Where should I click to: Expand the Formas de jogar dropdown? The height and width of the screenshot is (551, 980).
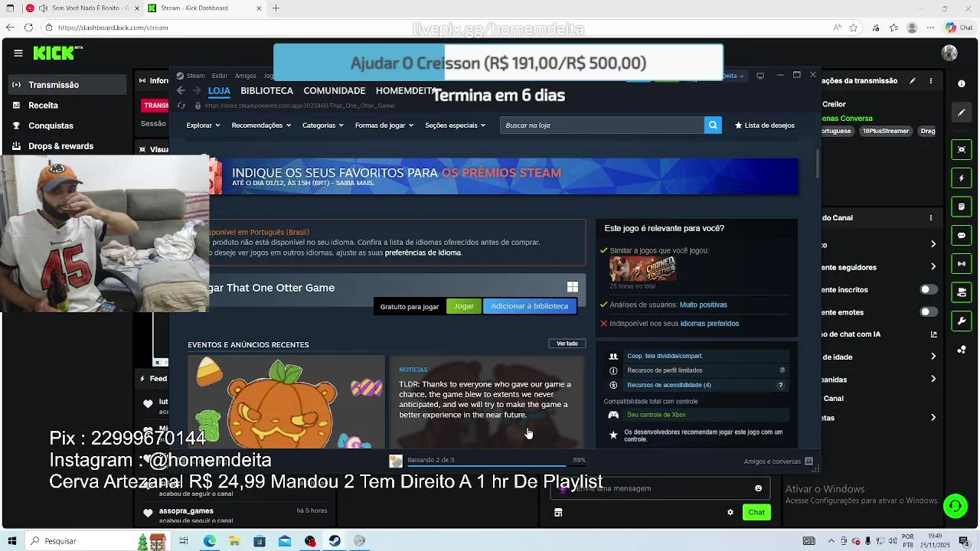click(x=384, y=125)
